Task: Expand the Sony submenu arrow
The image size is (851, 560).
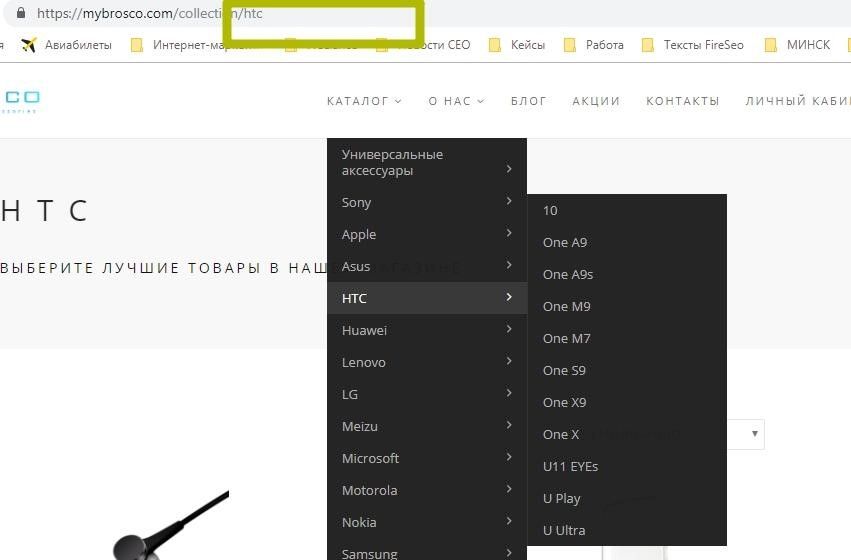Action: point(509,202)
